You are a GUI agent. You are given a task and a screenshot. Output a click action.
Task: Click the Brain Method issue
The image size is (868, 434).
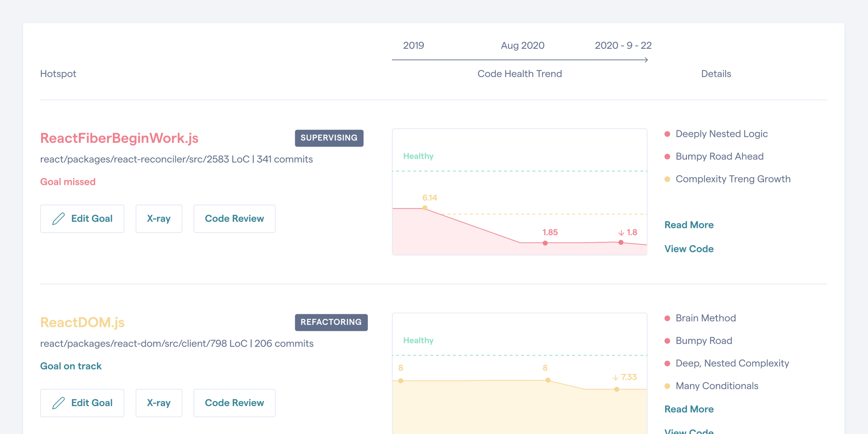tap(706, 318)
